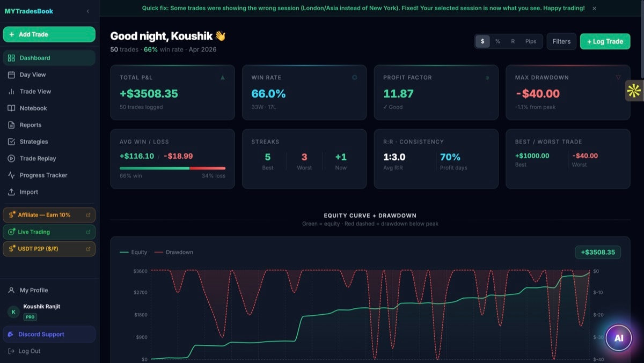The width and height of the screenshot is (644, 363).
Task: Click the Log Trade button
Action: pyautogui.click(x=605, y=41)
